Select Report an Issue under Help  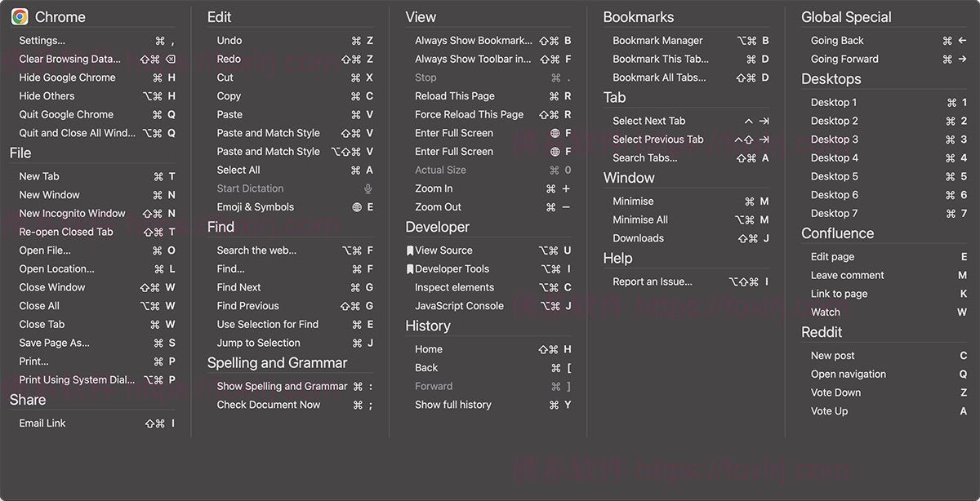(x=653, y=282)
